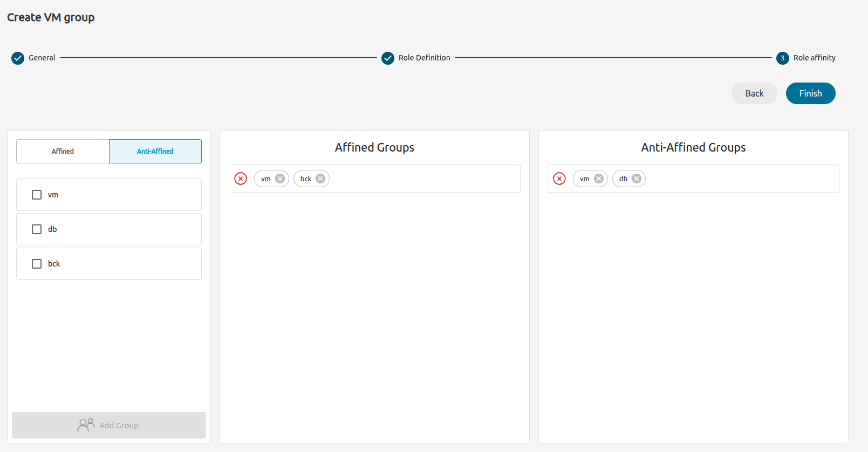
Task: Select the Anti-Affined tab
Action: [155, 152]
